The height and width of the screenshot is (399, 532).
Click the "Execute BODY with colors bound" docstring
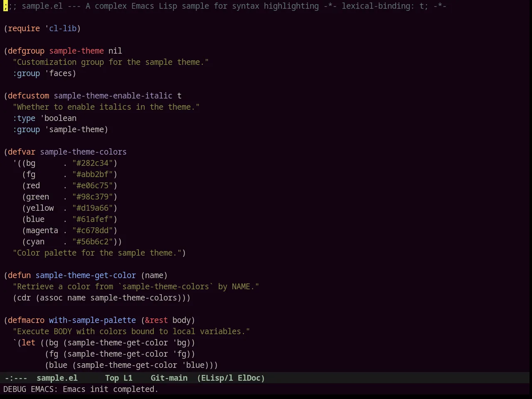click(131, 331)
